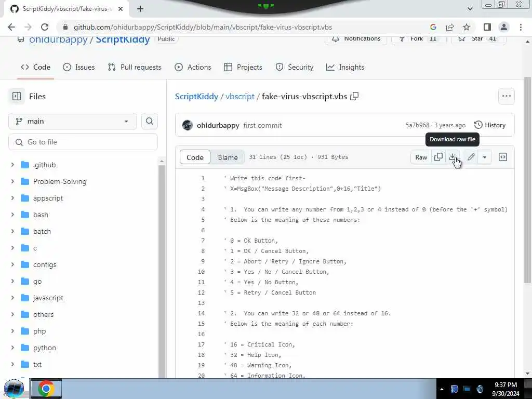Click the lock site information icon
Screen dimensions: 532x399
pyautogui.click(x=65, y=27)
